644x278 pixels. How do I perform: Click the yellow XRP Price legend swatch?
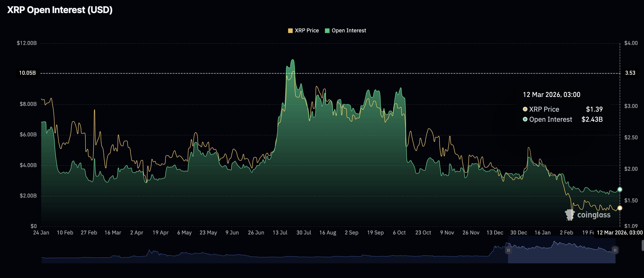coord(290,31)
